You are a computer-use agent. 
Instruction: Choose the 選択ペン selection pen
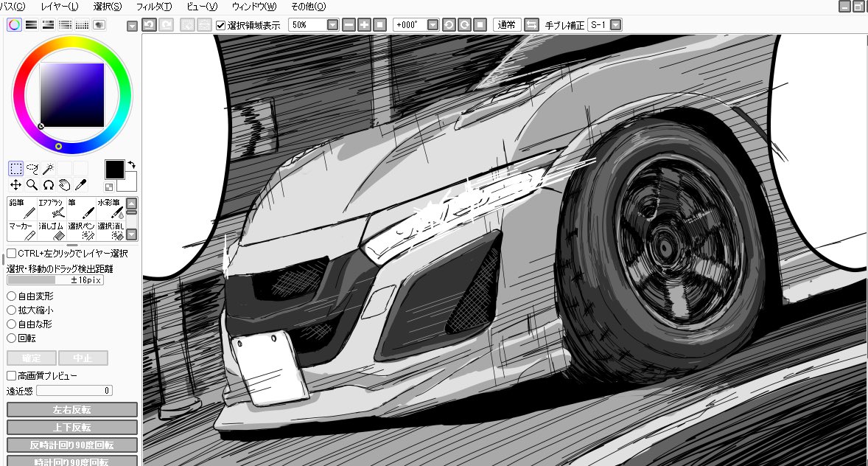(x=81, y=231)
